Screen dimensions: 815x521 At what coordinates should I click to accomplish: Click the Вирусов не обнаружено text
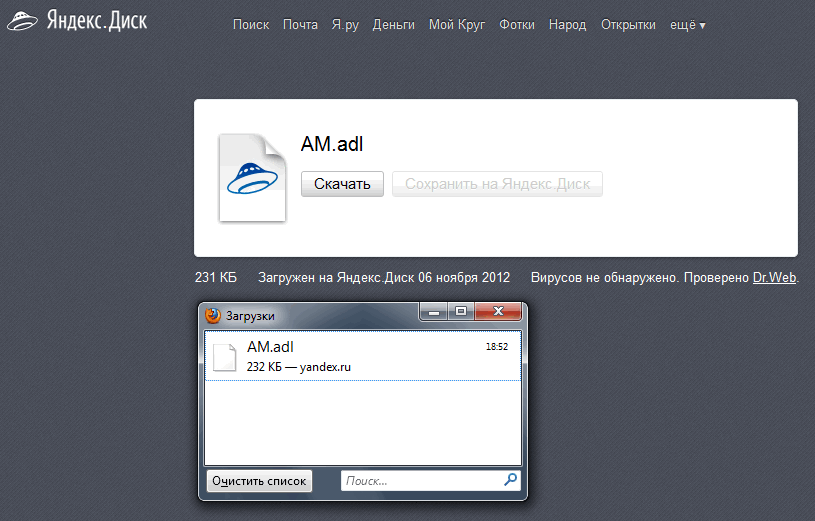pos(605,277)
